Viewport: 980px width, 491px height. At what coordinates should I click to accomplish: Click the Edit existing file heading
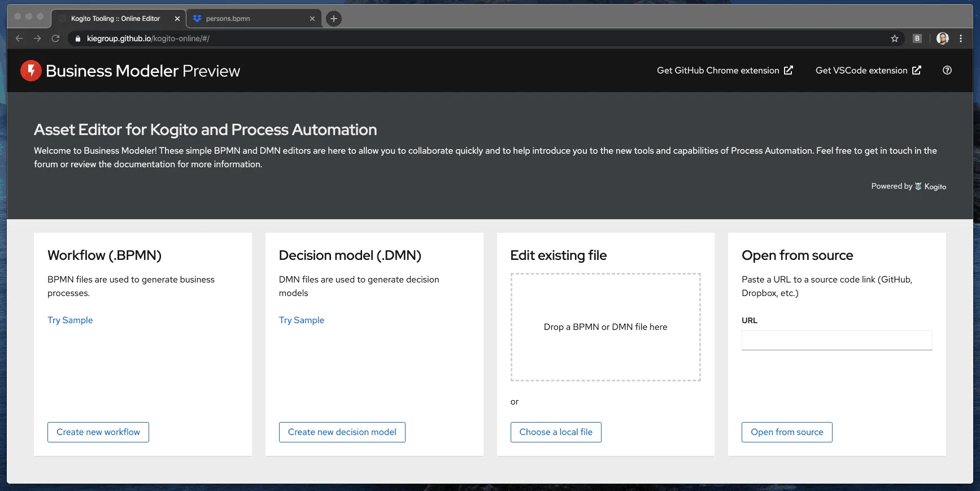pos(559,255)
